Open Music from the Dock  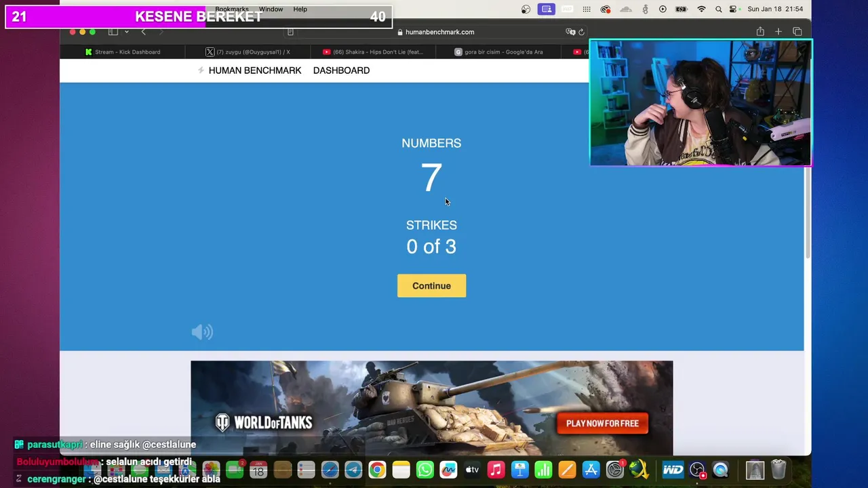point(496,470)
